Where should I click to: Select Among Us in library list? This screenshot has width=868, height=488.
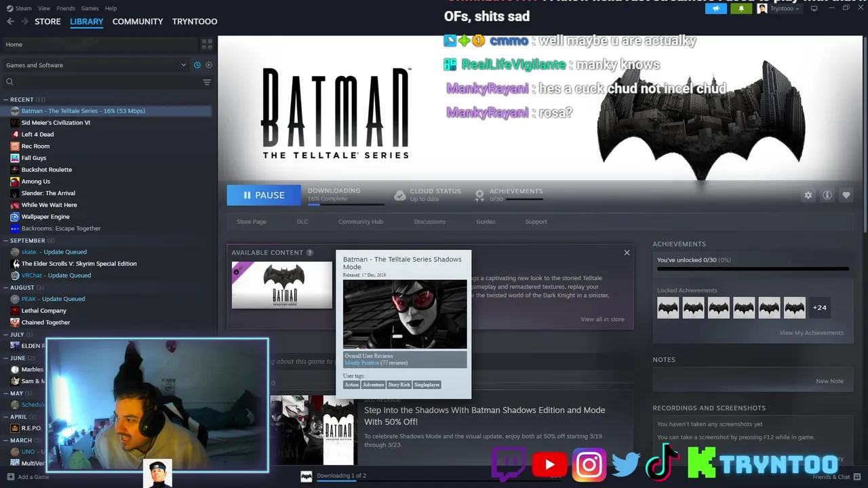(36, 182)
